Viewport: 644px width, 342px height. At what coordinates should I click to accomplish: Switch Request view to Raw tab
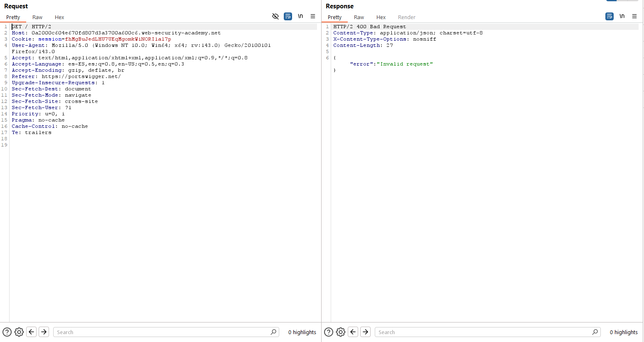(x=37, y=17)
